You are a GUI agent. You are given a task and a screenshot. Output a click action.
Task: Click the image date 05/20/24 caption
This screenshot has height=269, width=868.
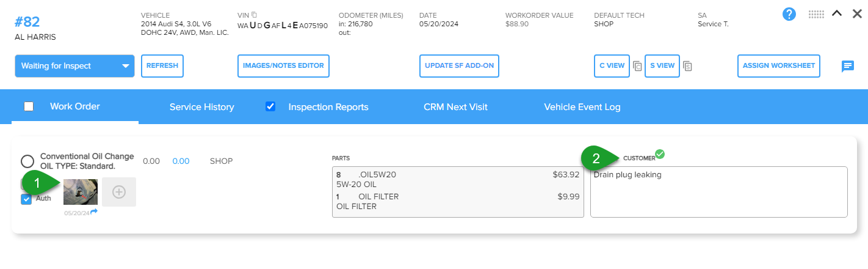pyautogui.click(x=77, y=213)
